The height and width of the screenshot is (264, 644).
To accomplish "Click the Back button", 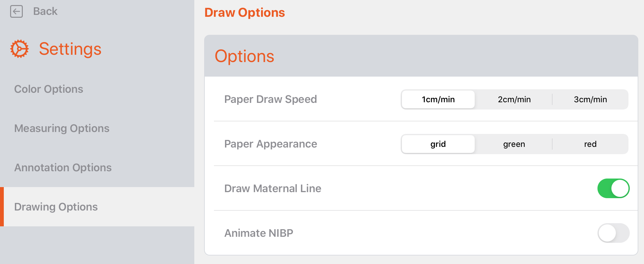I will tap(45, 11).
